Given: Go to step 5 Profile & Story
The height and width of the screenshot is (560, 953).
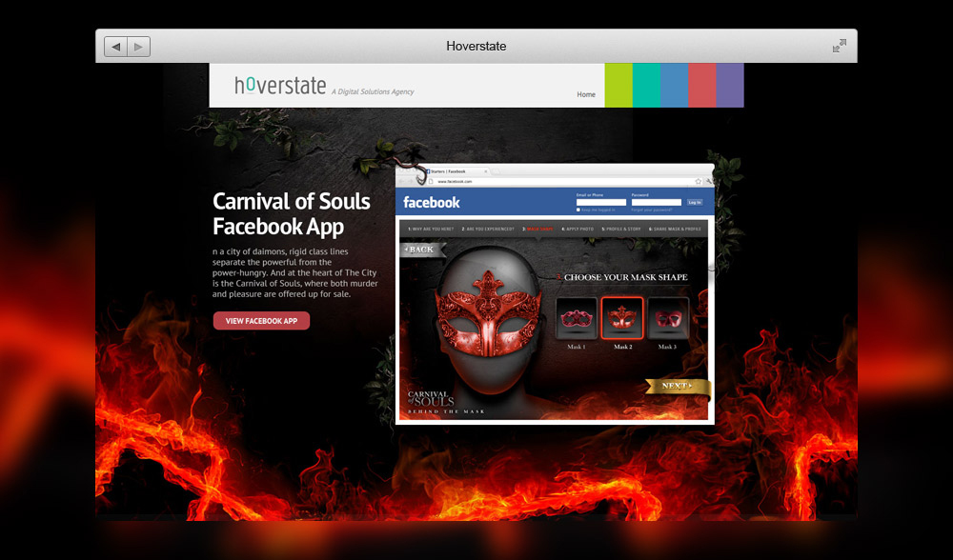Looking at the screenshot, I should 621,229.
